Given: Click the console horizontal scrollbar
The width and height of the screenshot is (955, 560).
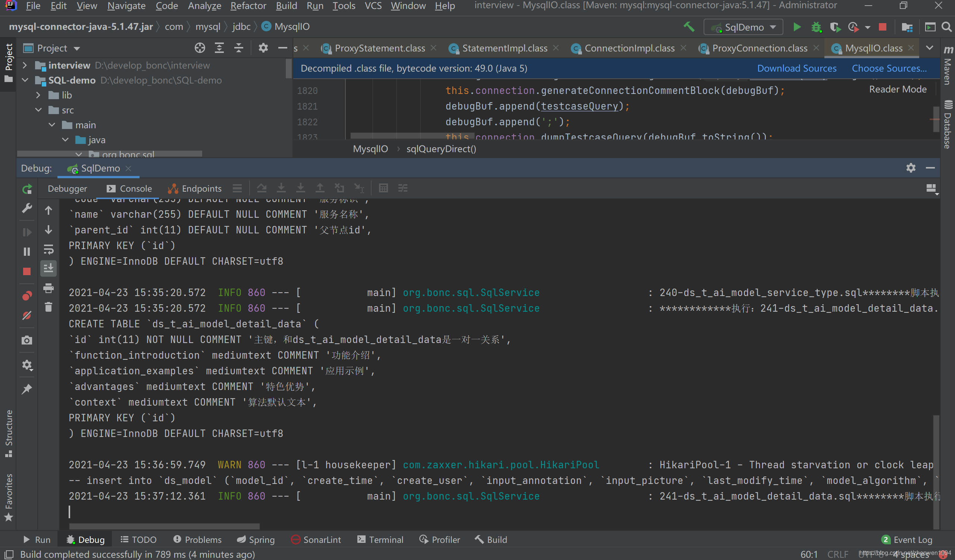Looking at the screenshot, I should coord(164,526).
